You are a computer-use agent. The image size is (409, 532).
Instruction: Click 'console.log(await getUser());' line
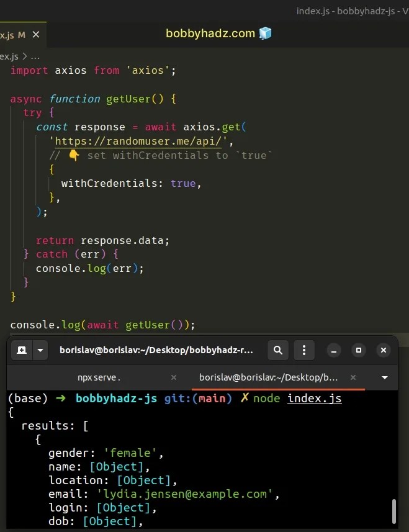point(102,325)
